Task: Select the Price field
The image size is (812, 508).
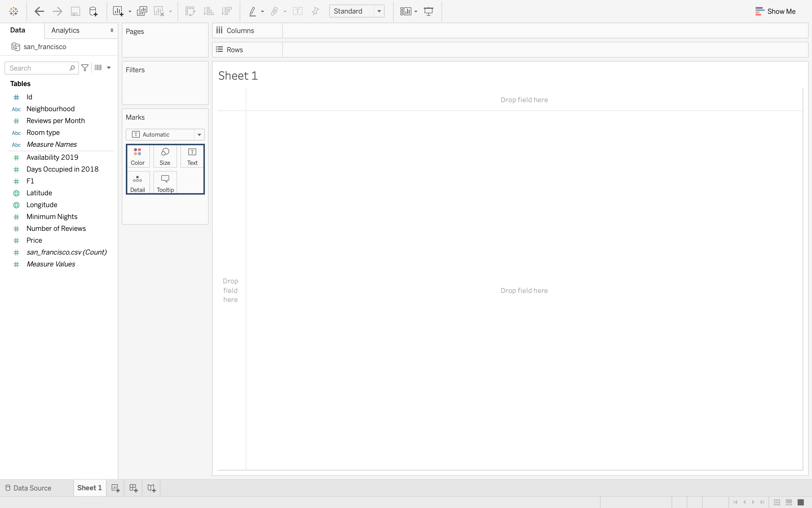Action: tap(34, 240)
